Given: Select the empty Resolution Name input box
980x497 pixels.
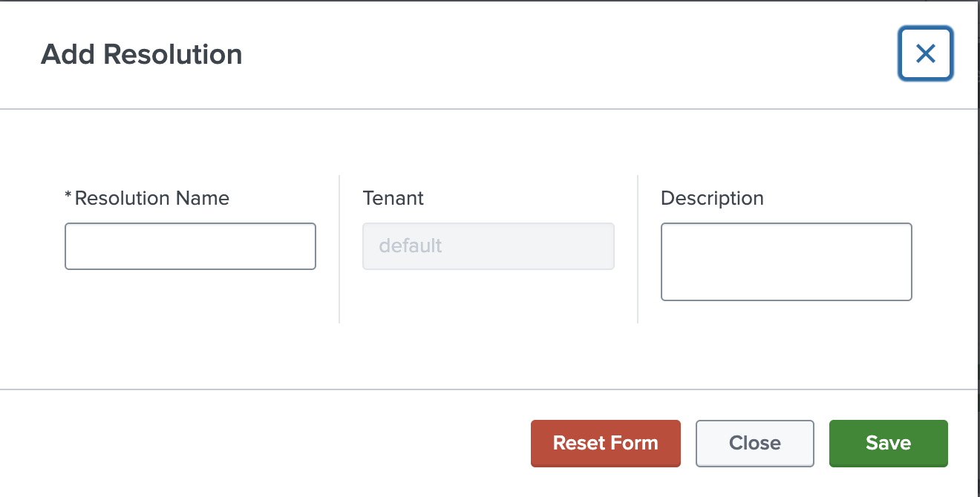Looking at the screenshot, I should pyautogui.click(x=190, y=246).
